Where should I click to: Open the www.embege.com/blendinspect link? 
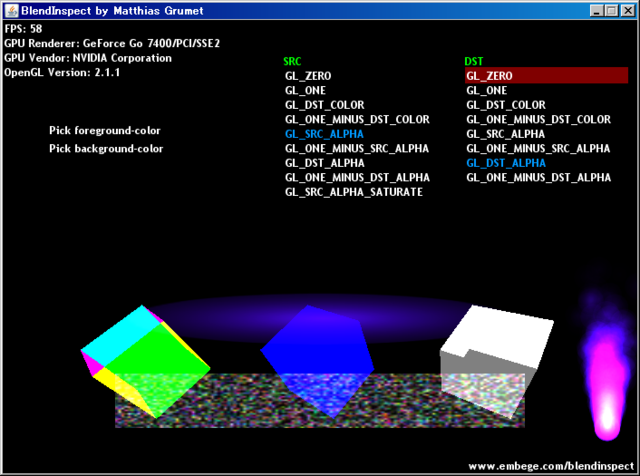551,466
